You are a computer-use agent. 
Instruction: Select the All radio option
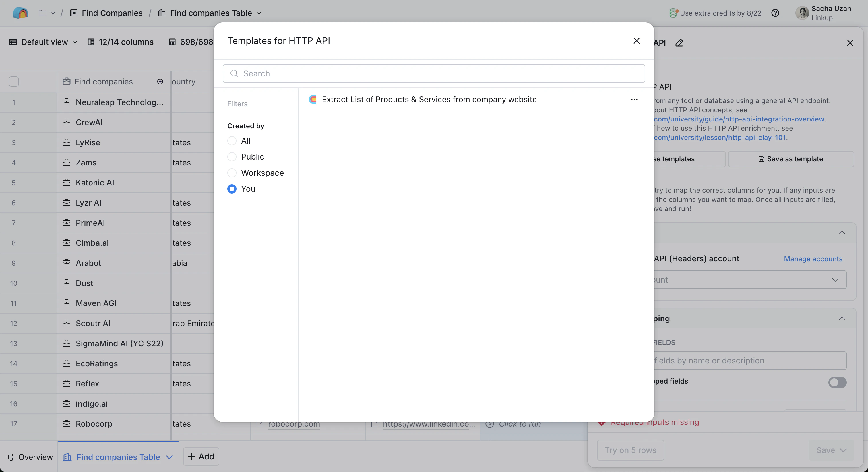(232, 141)
